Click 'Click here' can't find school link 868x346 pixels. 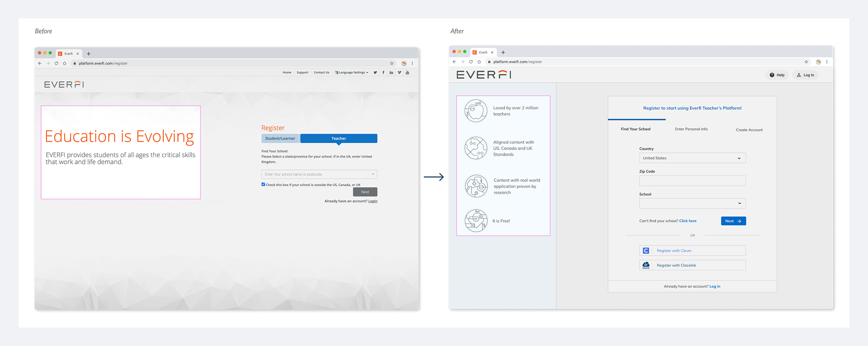688,221
